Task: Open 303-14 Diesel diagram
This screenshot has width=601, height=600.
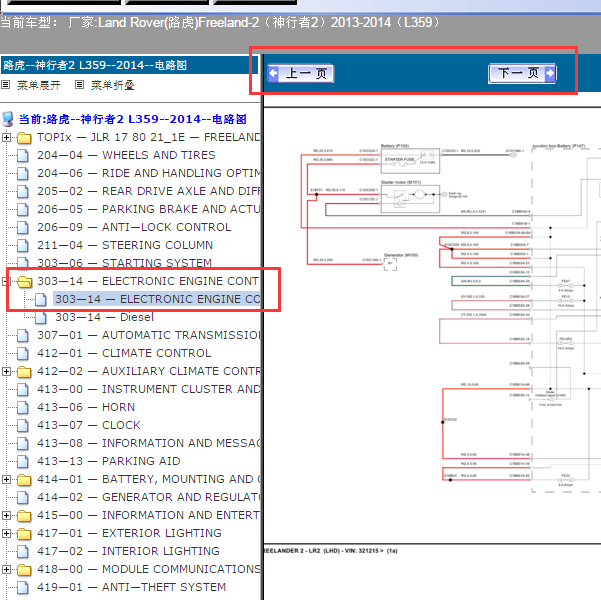Action: (104, 317)
